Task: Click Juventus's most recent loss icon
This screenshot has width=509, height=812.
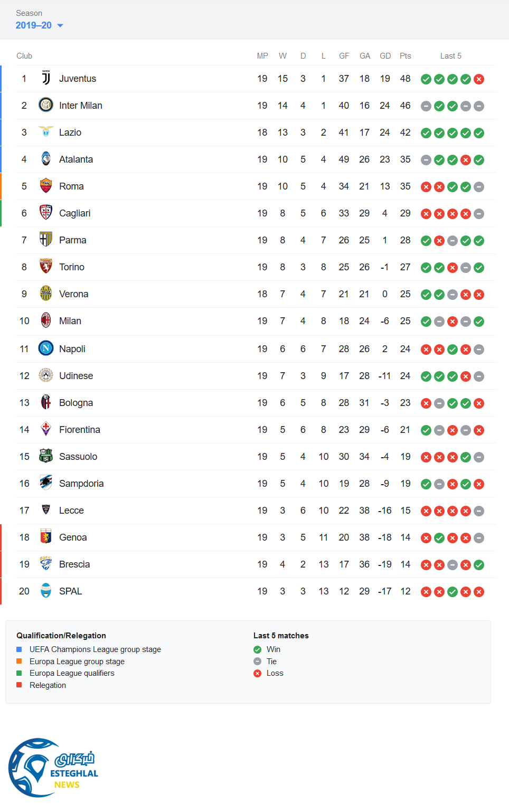Action: (x=479, y=79)
